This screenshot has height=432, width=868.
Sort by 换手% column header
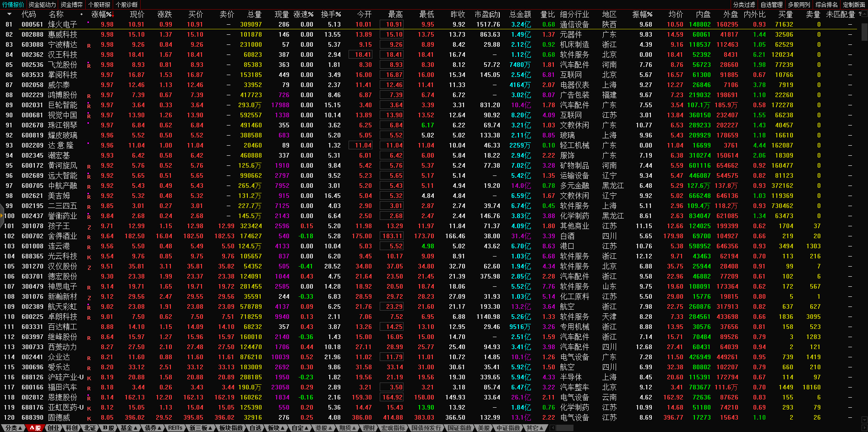pyautogui.click(x=331, y=14)
